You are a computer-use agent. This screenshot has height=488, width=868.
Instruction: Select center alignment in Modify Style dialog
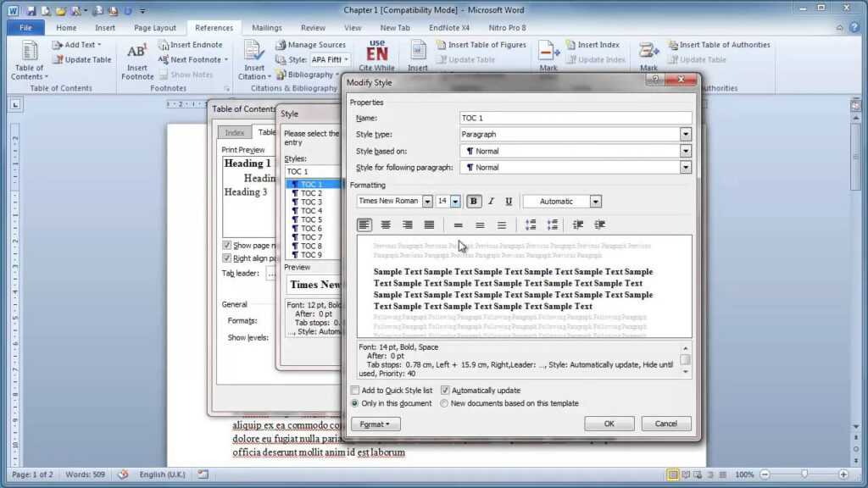pos(386,225)
